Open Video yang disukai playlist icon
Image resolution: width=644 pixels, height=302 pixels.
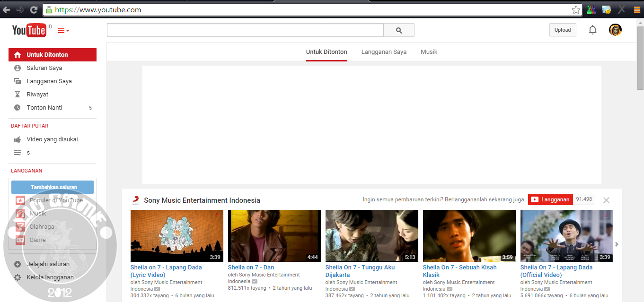(17, 139)
